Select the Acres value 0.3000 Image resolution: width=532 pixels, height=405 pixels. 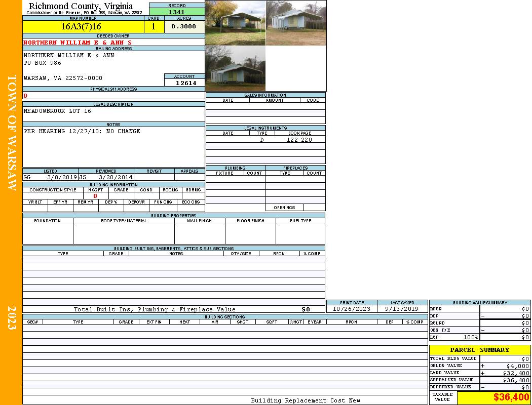point(184,27)
